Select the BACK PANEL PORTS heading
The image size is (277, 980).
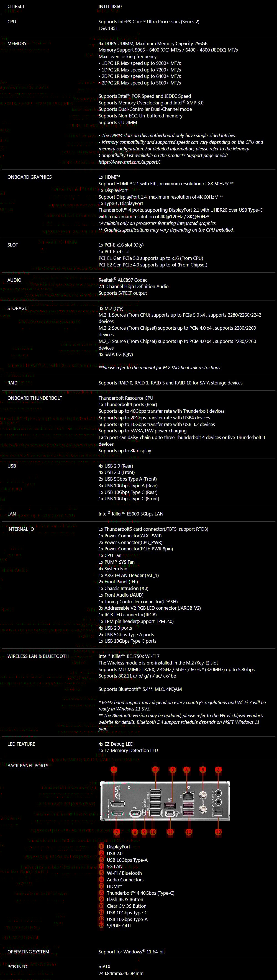pyautogui.click(x=28, y=766)
